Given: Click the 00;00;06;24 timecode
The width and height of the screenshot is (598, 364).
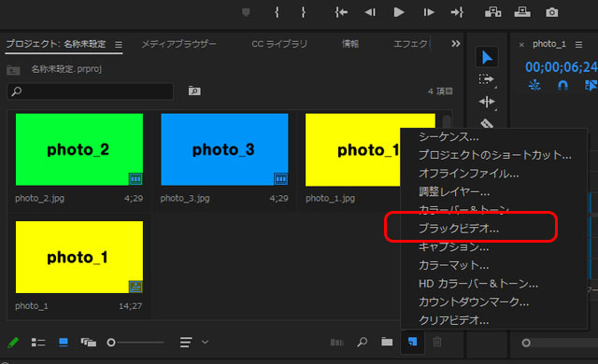Looking at the screenshot, I should tap(562, 67).
